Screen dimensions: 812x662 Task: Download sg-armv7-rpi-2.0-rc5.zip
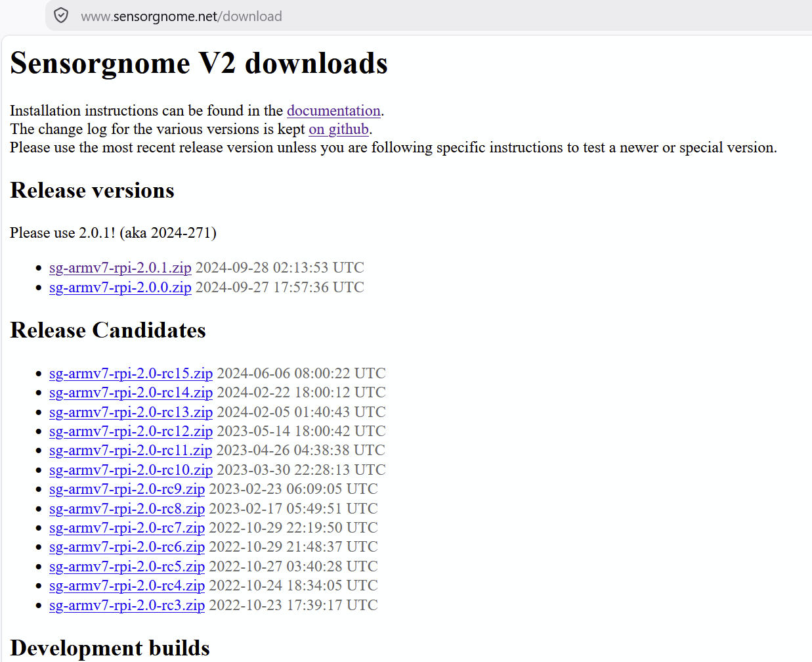tap(127, 566)
